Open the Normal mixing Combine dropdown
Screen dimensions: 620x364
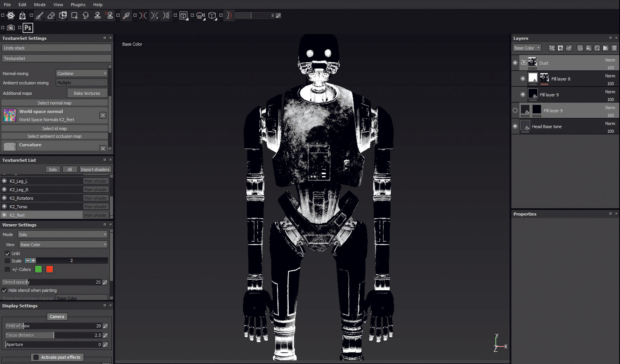coord(82,73)
